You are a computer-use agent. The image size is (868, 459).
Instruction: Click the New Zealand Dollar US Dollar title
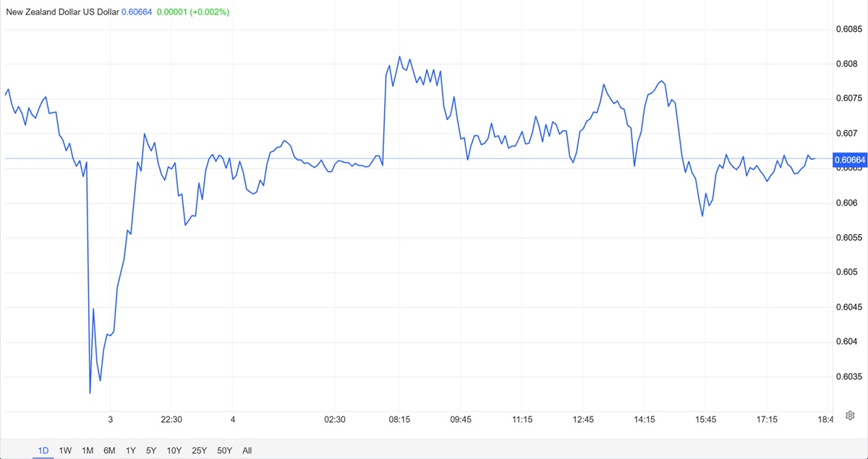62,12
